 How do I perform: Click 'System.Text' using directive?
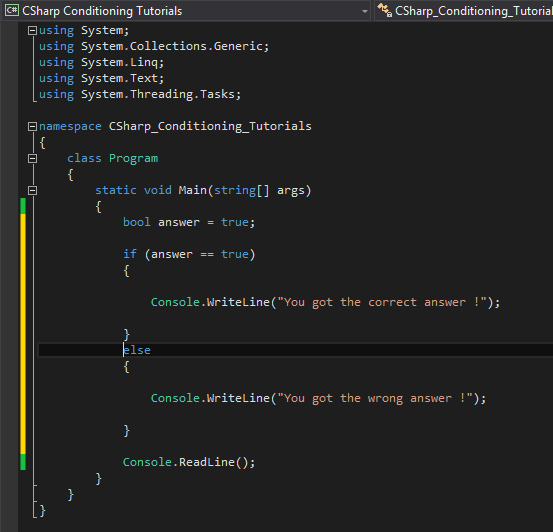click(x=120, y=78)
